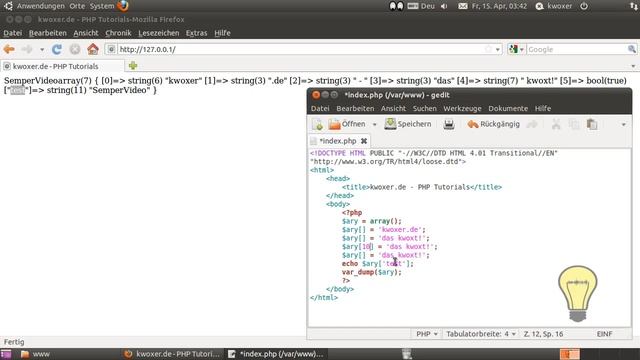Undo with Rückgängig button

click(493, 124)
